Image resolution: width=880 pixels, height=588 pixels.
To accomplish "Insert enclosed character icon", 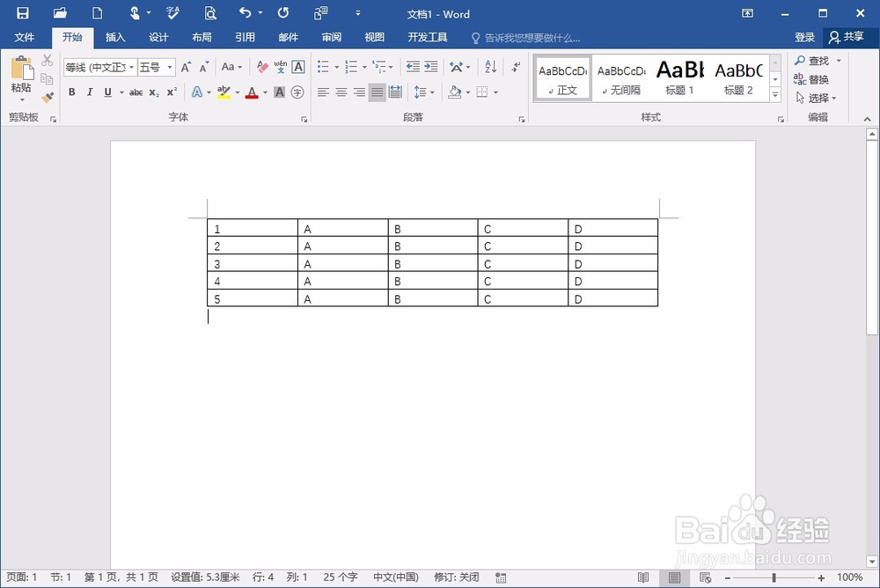I will point(297,92).
